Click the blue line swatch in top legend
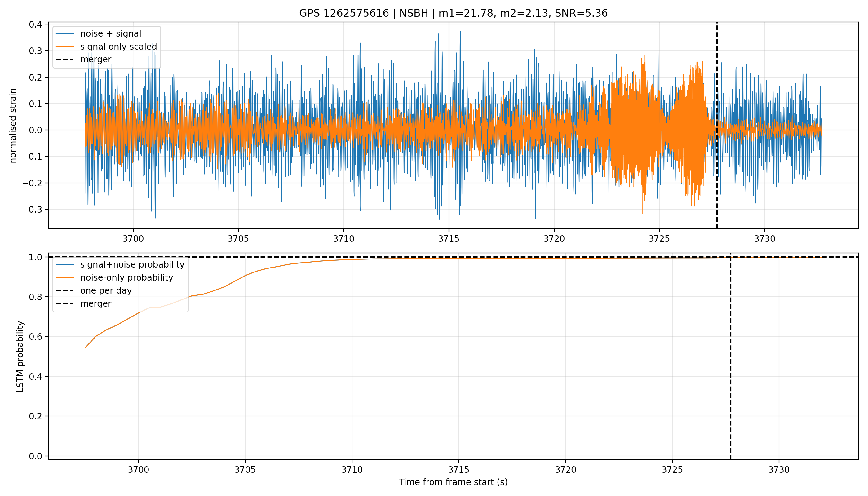 [x=65, y=34]
